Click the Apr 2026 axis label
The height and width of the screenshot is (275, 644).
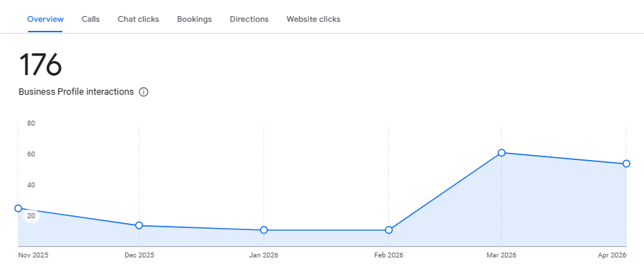pyautogui.click(x=612, y=255)
